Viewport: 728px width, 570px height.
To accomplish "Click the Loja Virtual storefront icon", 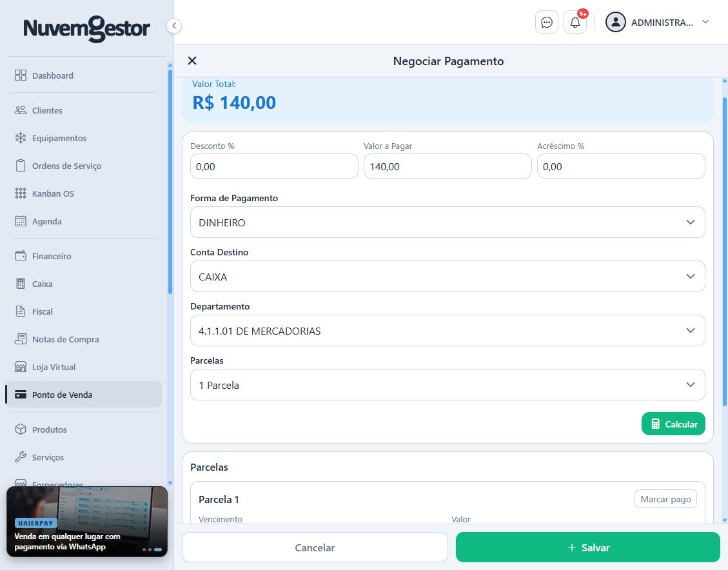I will (x=21, y=367).
